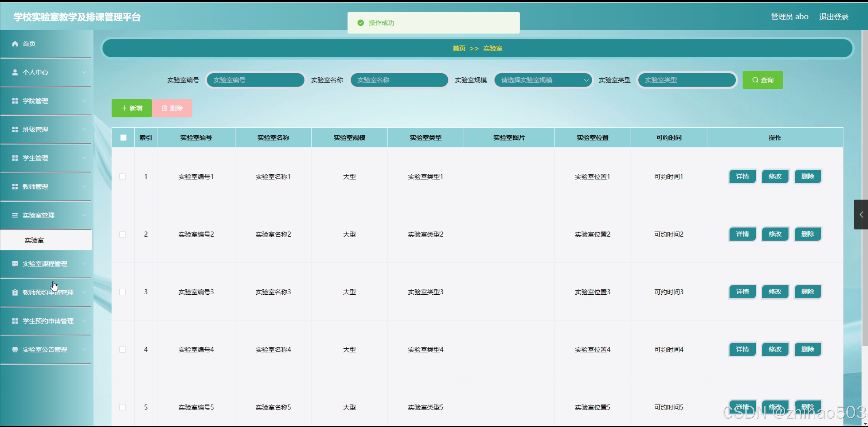The width and height of the screenshot is (868, 427).
Task: Click the user icon beside 个人中心
Action: [15, 72]
